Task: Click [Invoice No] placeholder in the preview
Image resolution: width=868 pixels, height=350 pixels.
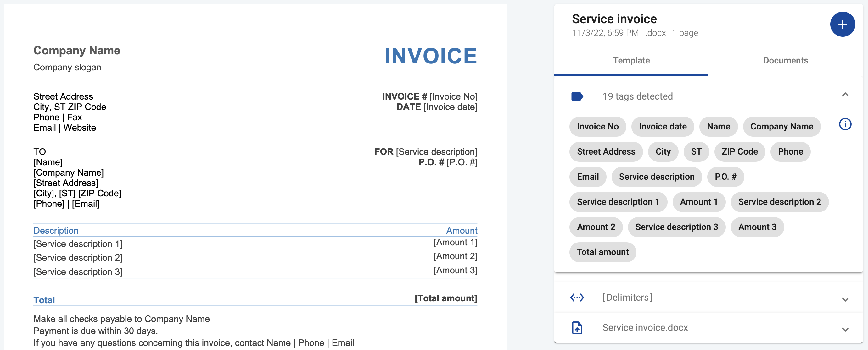Action: click(x=453, y=96)
